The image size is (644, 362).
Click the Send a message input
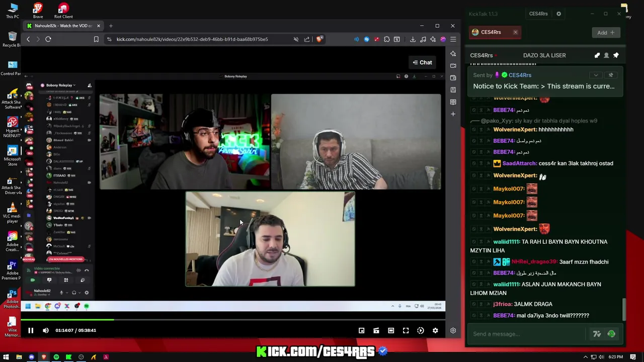pyautogui.click(x=528, y=334)
